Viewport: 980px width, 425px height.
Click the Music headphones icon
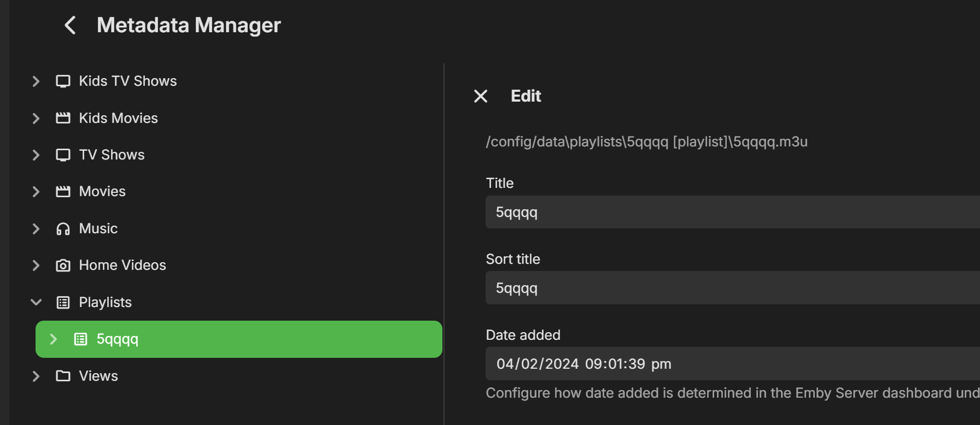point(63,229)
